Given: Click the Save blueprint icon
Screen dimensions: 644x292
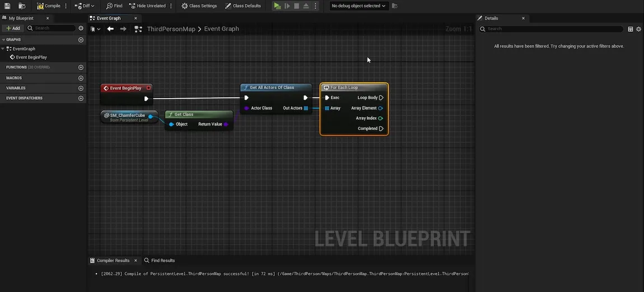Looking at the screenshot, I should pos(7,6).
